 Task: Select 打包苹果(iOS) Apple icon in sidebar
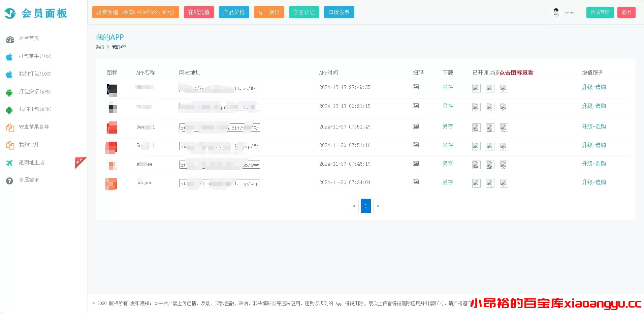pos(9,56)
